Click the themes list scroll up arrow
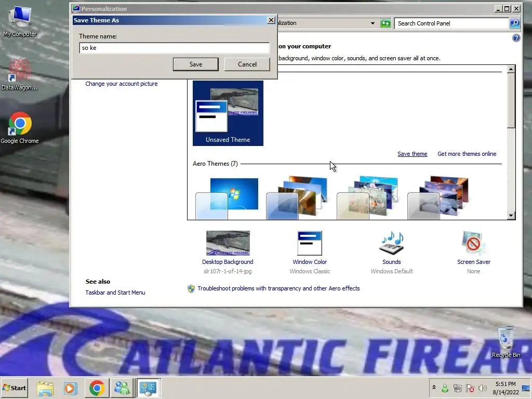This screenshot has width=532, height=399. 511,69
